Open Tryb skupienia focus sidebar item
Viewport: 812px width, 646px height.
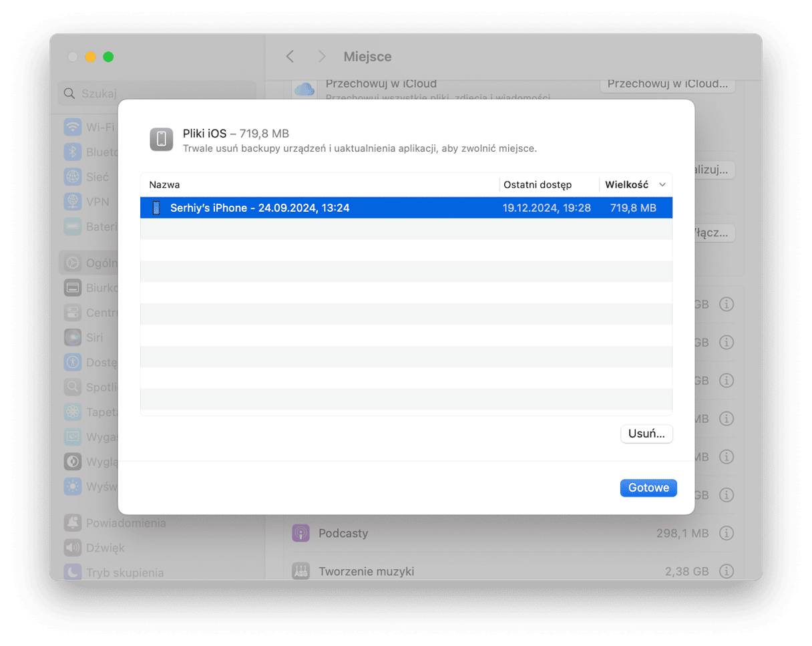click(x=114, y=573)
